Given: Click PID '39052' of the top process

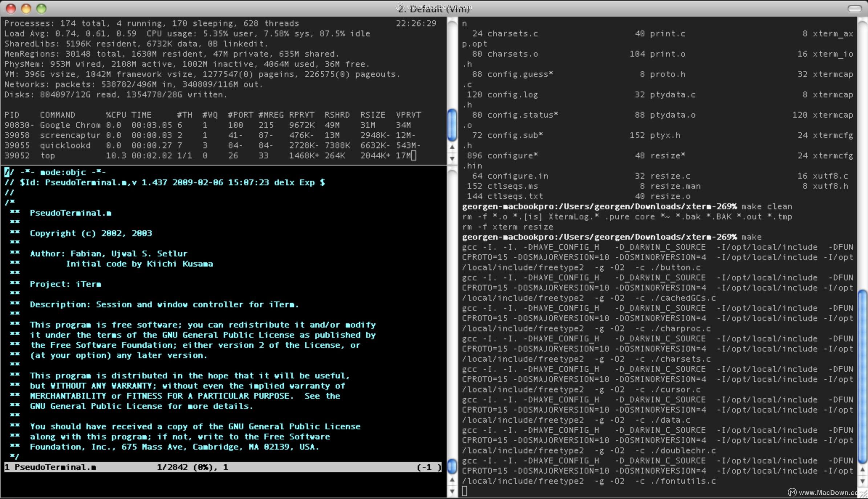Looking at the screenshot, I should pos(17,155).
